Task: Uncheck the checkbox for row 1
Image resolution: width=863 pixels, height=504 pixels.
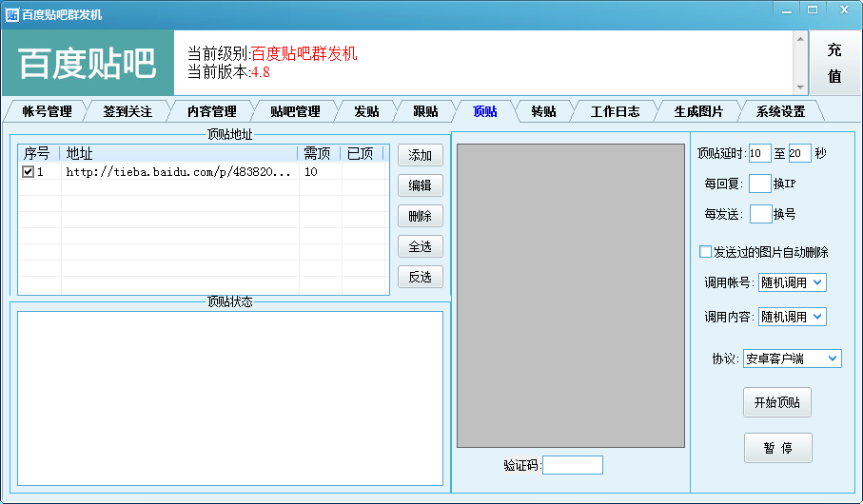Action: coord(29,172)
